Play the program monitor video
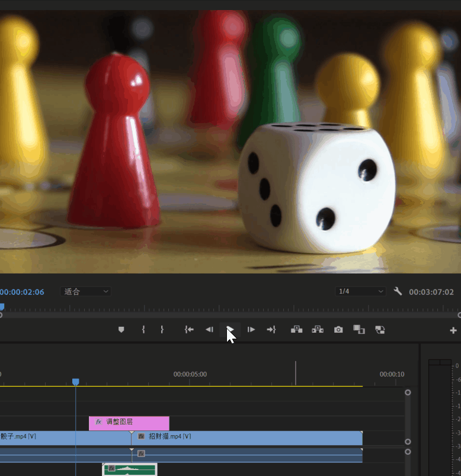 230,330
